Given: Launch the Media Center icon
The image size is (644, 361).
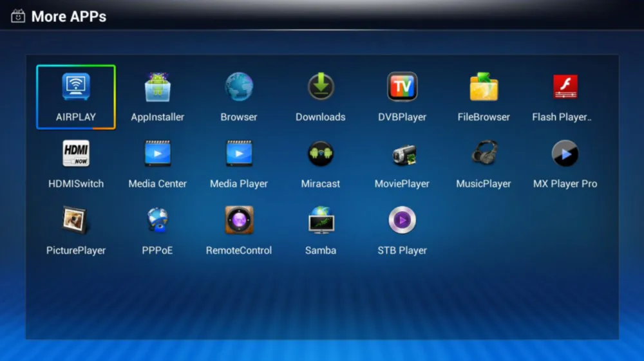Looking at the screenshot, I should 158,153.
